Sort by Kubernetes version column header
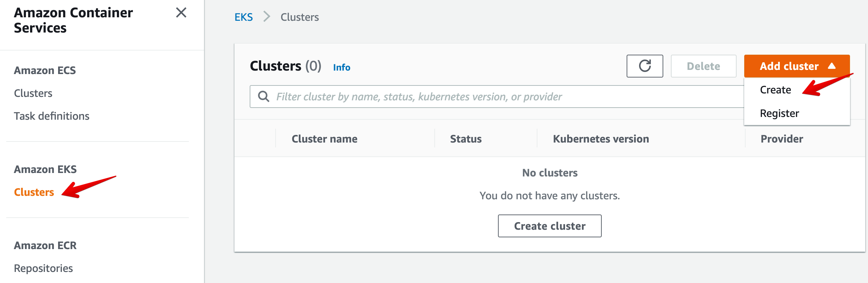868x283 pixels. (601, 139)
